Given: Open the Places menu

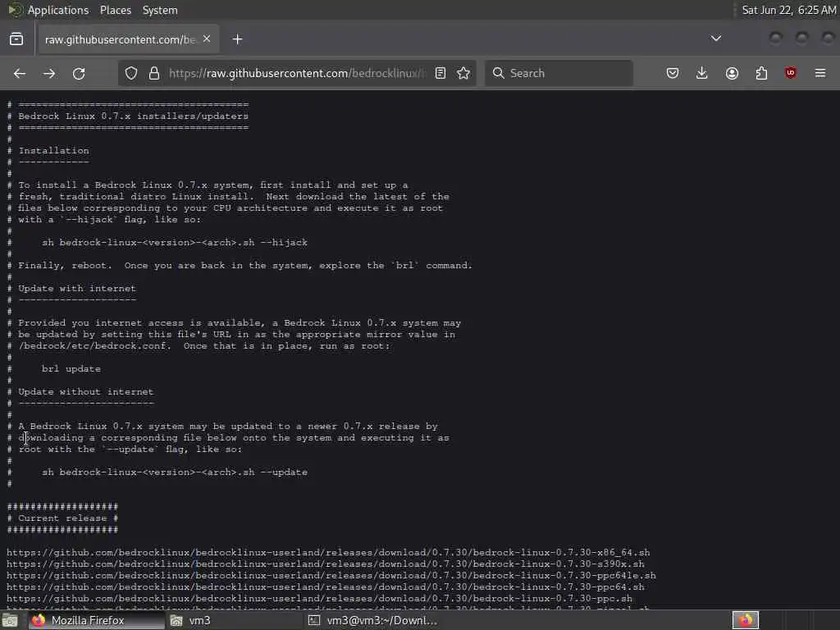Looking at the screenshot, I should (x=116, y=10).
